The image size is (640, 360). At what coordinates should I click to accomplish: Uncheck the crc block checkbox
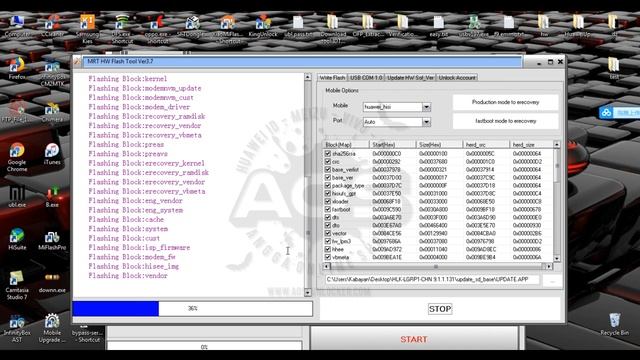coord(327,162)
